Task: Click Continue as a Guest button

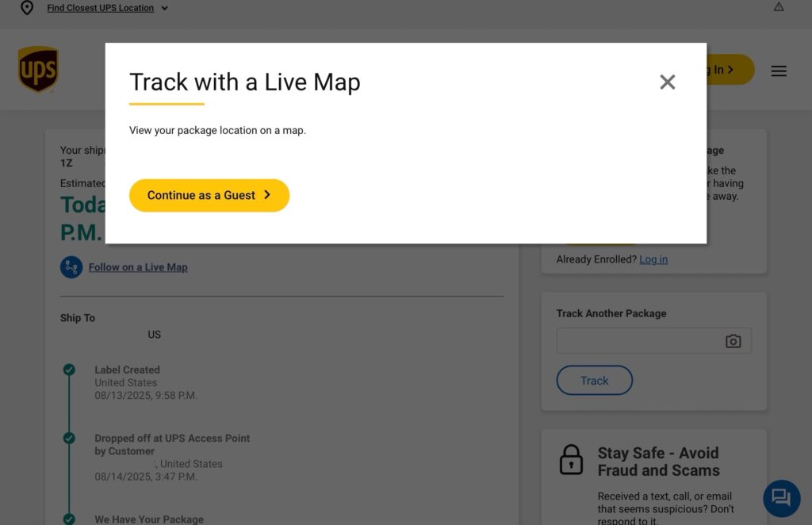Action: tap(209, 195)
